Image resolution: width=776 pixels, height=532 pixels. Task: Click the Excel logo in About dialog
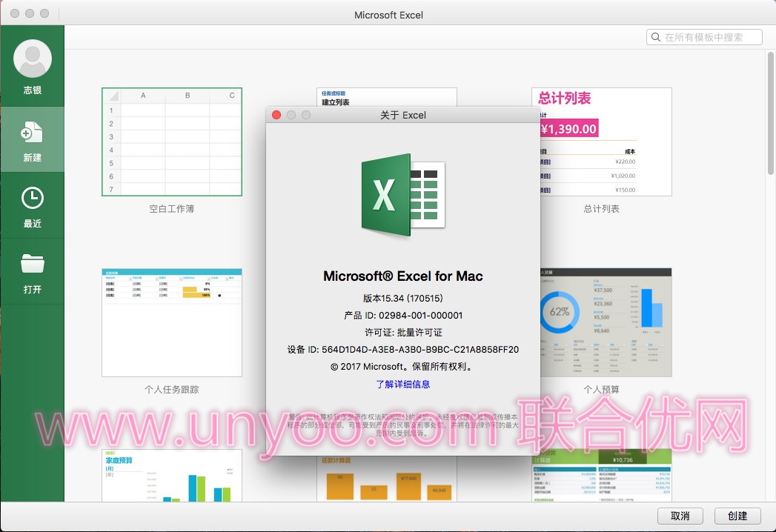[x=403, y=195]
